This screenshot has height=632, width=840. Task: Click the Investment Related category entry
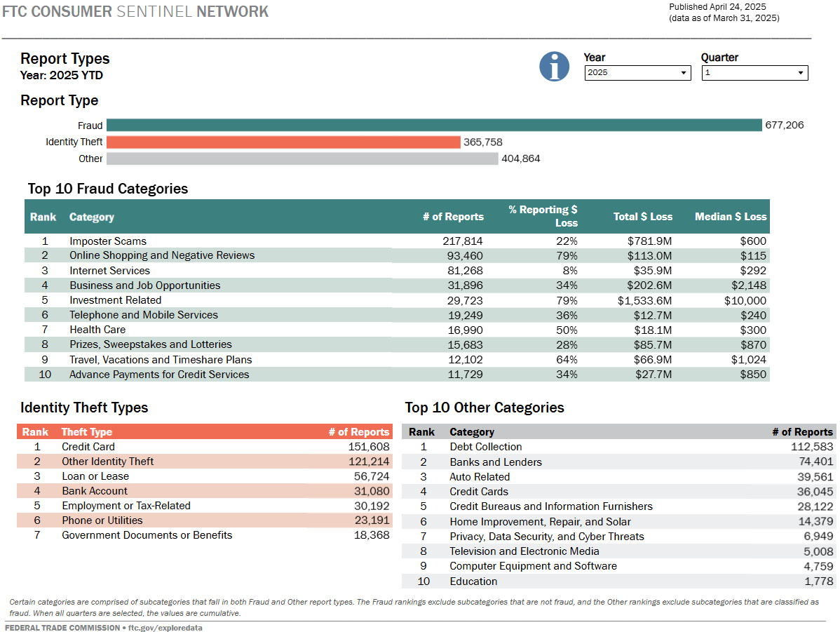pos(115,300)
